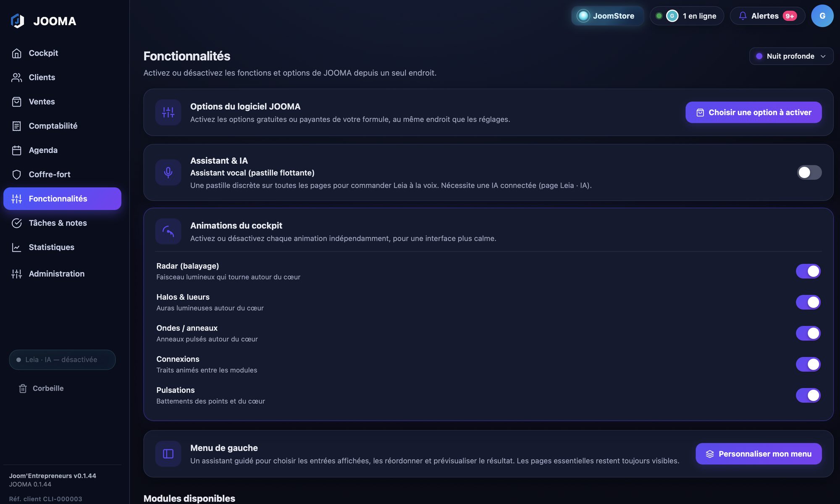Open the Alertes notifications button

pyautogui.click(x=767, y=16)
